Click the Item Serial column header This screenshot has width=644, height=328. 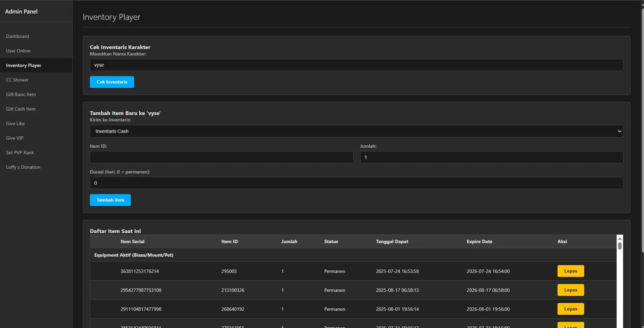point(132,241)
